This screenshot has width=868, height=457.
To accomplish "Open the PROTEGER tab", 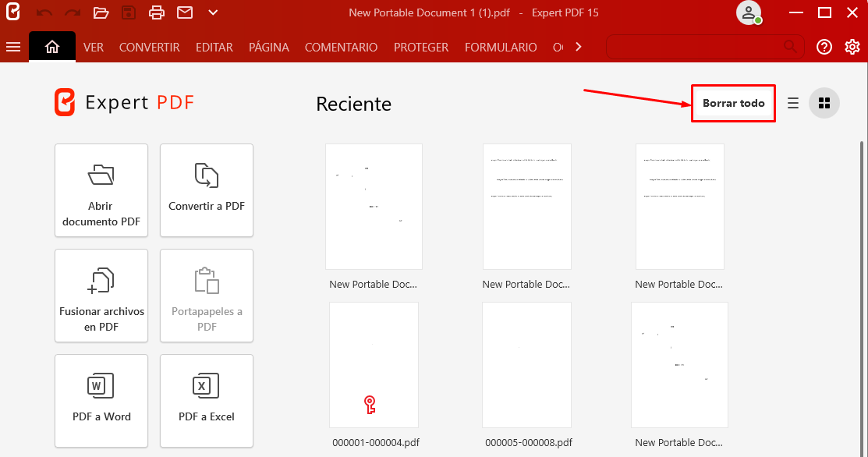I will pyautogui.click(x=421, y=48).
